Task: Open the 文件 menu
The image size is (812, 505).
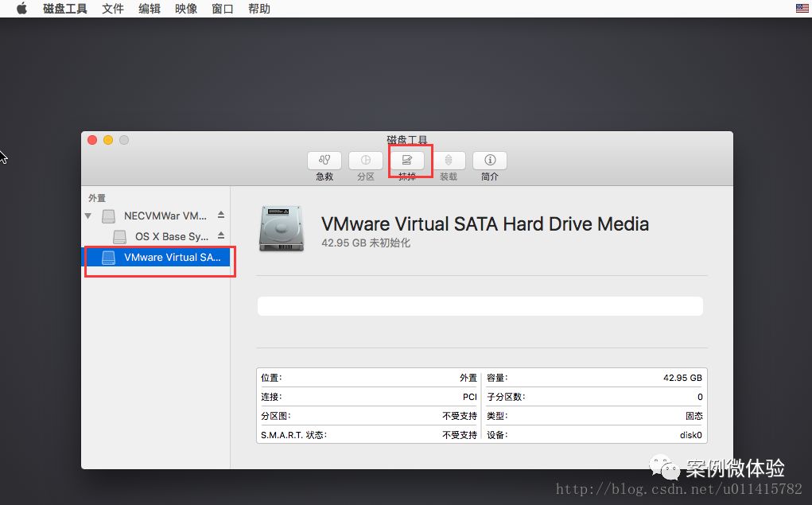Action: click(113, 9)
